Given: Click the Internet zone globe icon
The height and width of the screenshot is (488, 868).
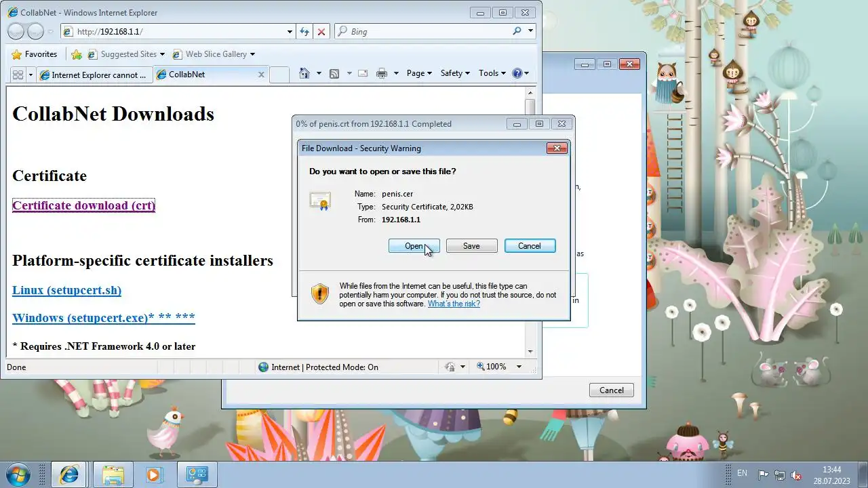Looking at the screenshot, I should pos(264,367).
